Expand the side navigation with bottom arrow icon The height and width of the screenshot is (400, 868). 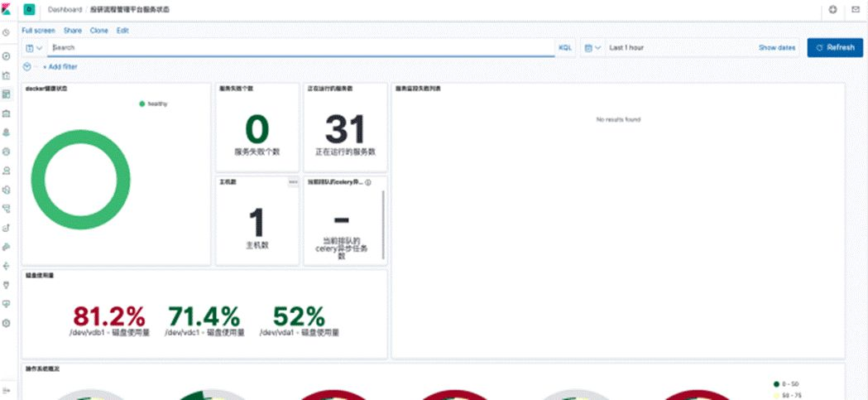pyautogui.click(x=6, y=390)
